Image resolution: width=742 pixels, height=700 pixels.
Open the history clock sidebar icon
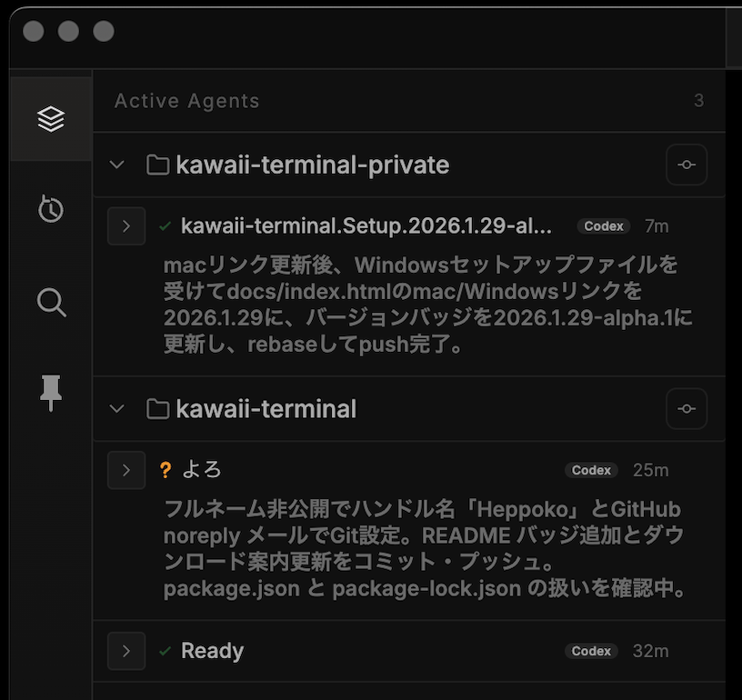[x=51, y=209]
